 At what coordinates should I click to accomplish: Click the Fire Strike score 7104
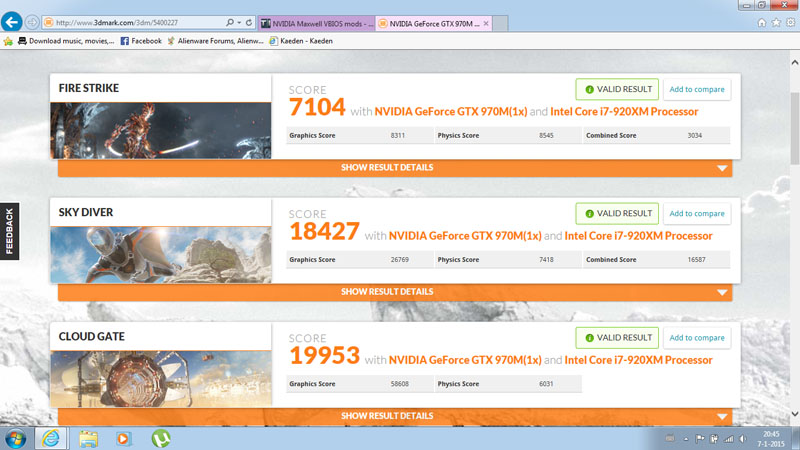(x=317, y=107)
